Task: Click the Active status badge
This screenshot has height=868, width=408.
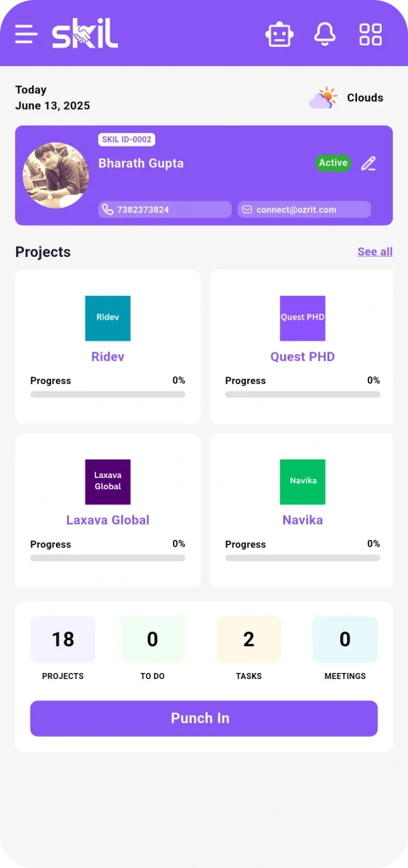Action: pyautogui.click(x=333, y=164)
